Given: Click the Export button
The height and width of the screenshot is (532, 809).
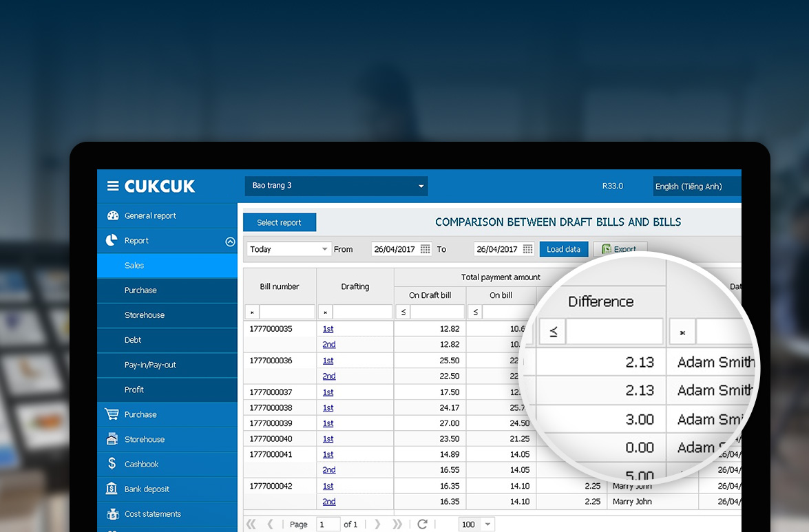Looking at the screenshot, I should tap(620, 249).
